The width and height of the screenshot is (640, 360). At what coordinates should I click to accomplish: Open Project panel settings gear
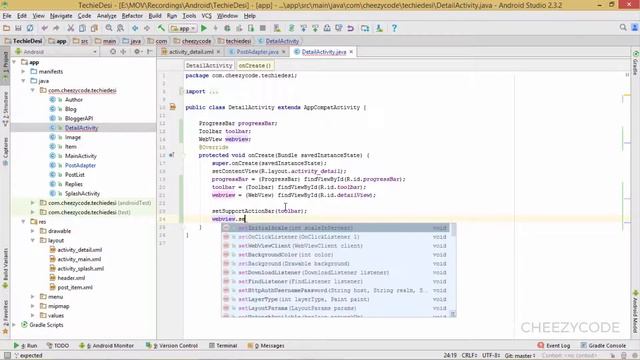coord(137,52)
